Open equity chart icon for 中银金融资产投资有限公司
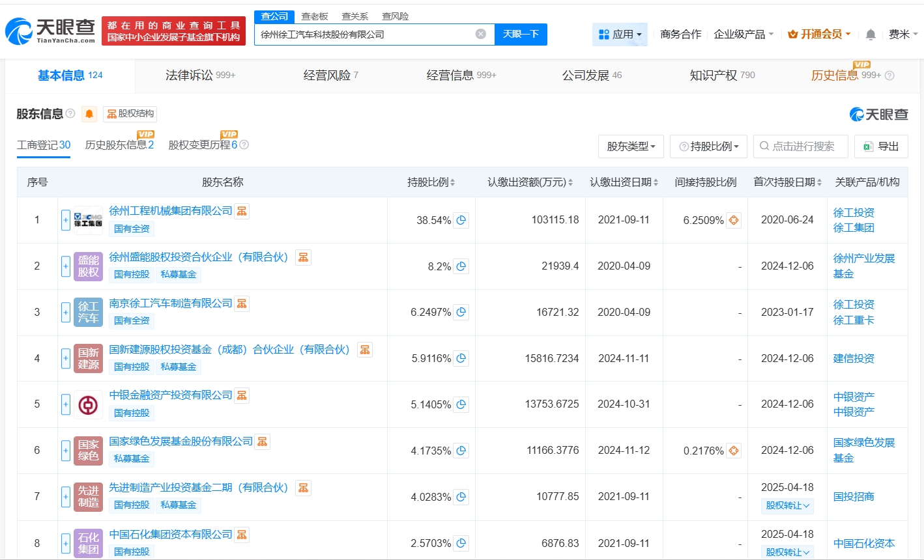This screenshot has height=560, width=924. pos(242,395)
